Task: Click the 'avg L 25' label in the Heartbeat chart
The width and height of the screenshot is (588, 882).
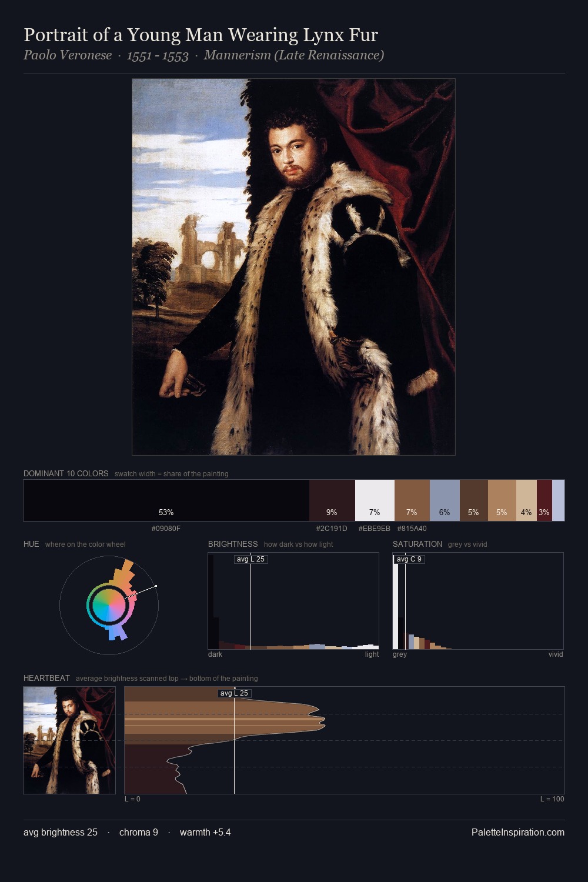Action: point(235,693)
